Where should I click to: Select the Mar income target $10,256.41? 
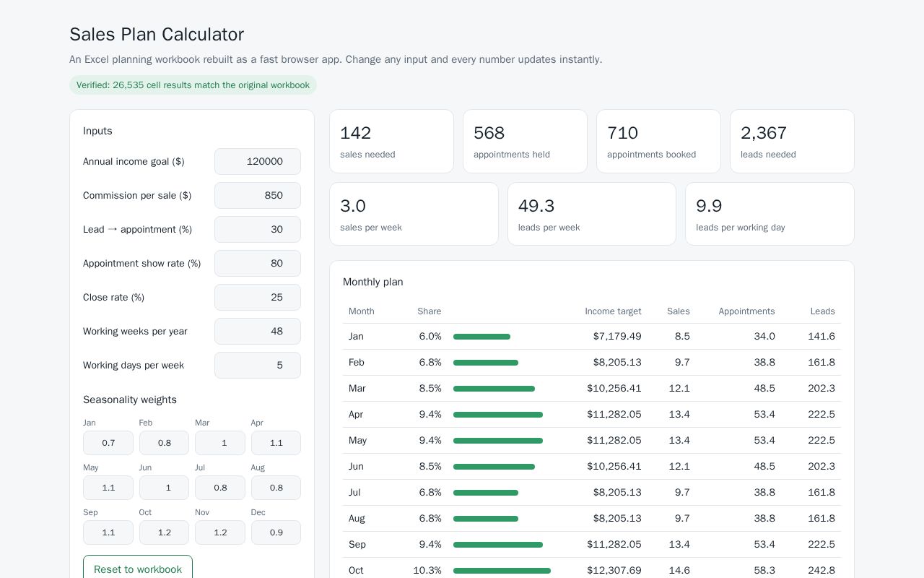click(614, 389)
